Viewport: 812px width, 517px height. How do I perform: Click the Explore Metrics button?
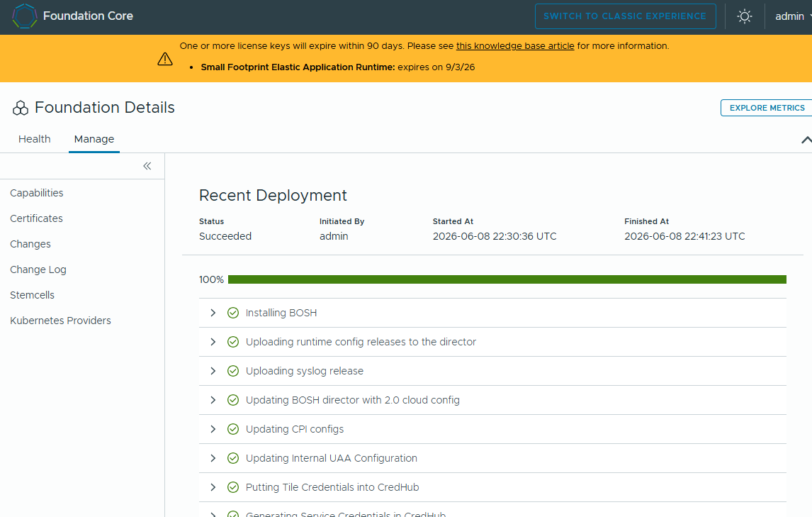tap(767, 108)
